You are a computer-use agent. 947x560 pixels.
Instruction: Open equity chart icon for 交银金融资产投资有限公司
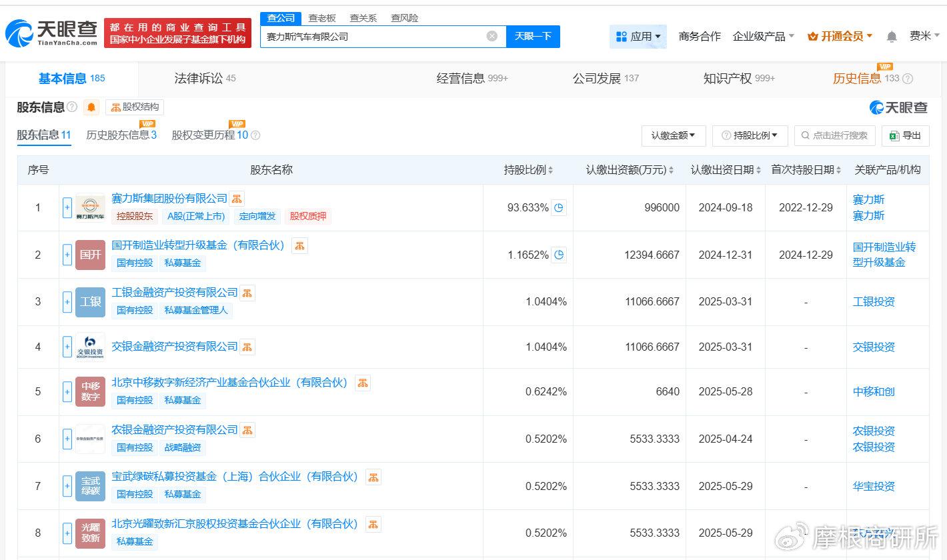(247, 347)
